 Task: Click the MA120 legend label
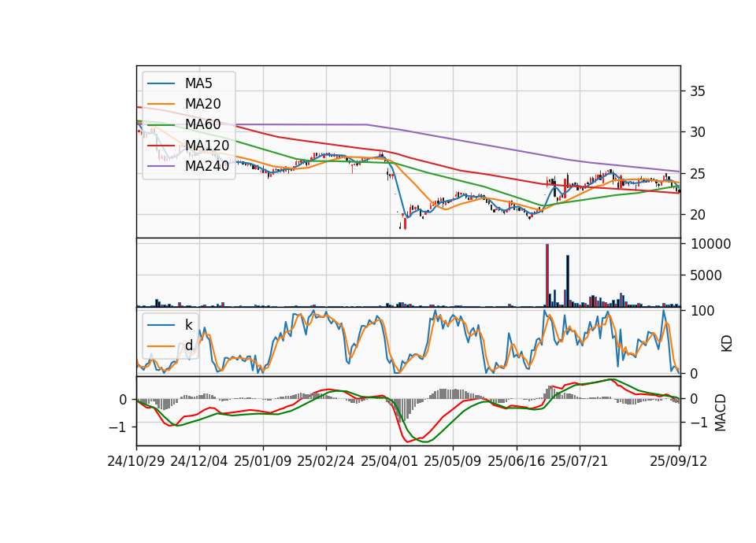pos(207,145)
